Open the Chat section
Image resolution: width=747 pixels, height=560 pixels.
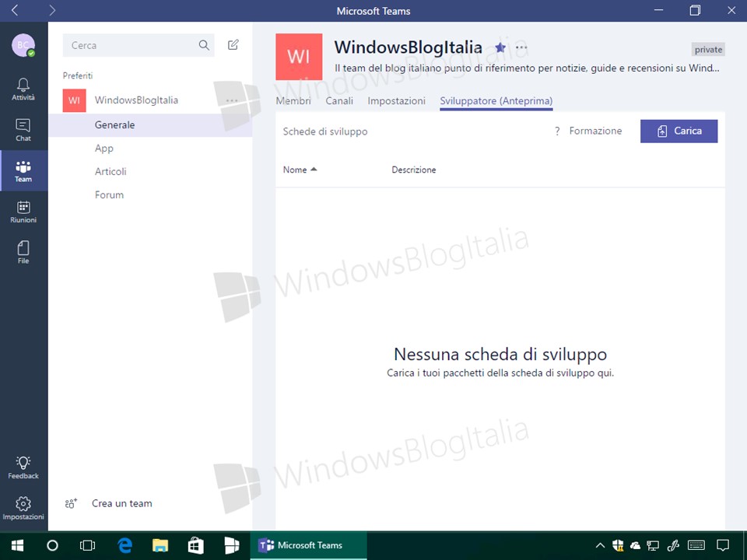coord(23,130)
